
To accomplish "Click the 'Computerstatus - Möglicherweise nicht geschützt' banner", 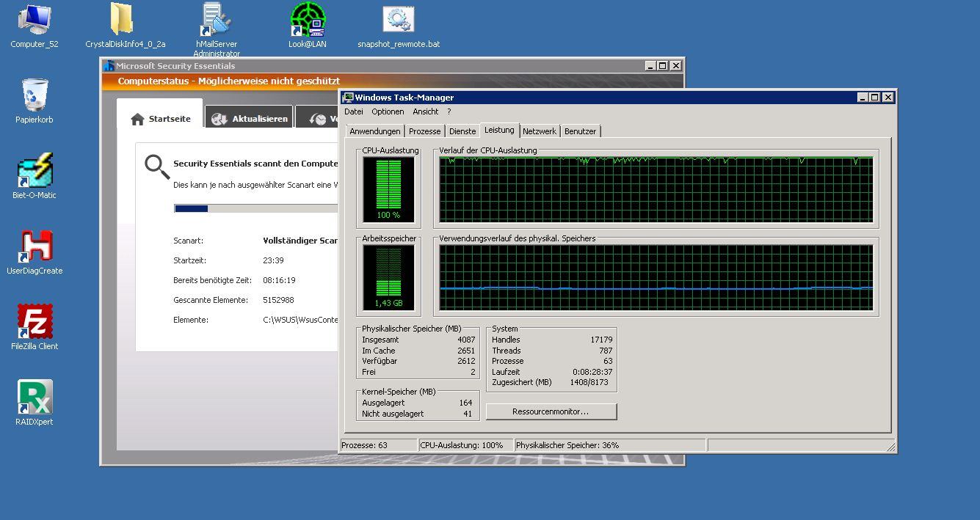I will tap(228, 81).
